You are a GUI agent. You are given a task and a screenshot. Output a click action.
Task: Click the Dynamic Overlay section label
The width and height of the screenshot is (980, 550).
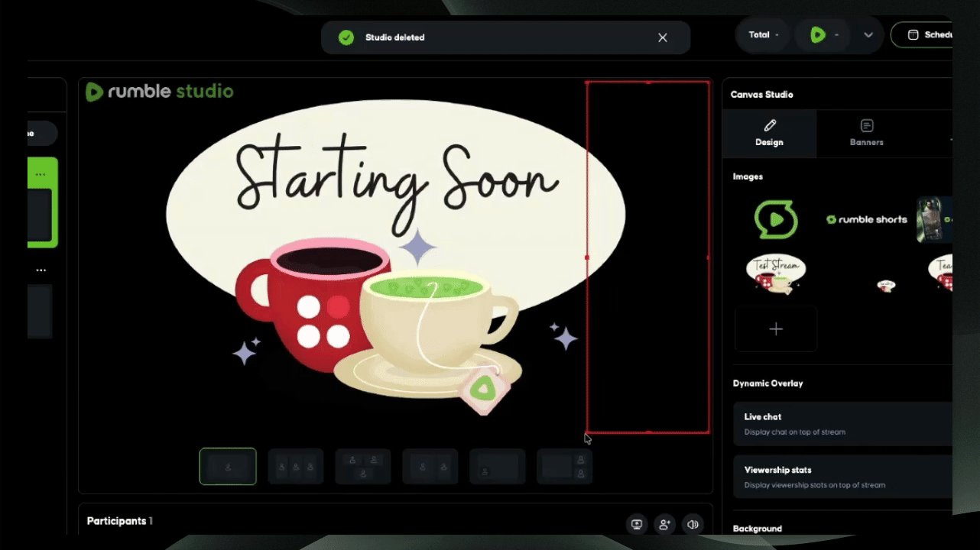(767, 383)
